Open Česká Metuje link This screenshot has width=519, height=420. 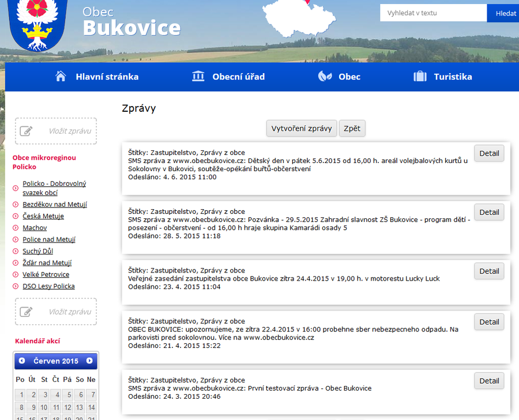tap(43, 216)
